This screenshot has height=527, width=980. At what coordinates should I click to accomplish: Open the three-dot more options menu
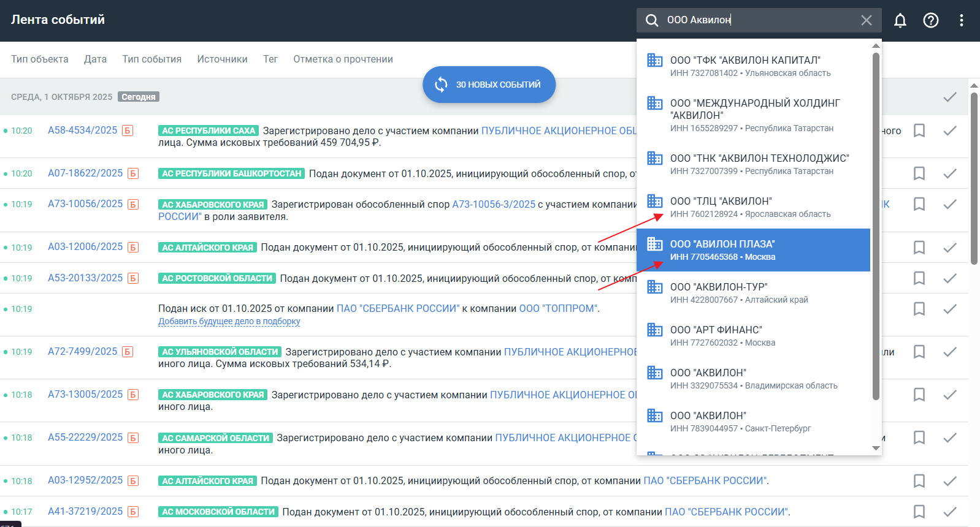pyautogui.click(x=961, y=20)
